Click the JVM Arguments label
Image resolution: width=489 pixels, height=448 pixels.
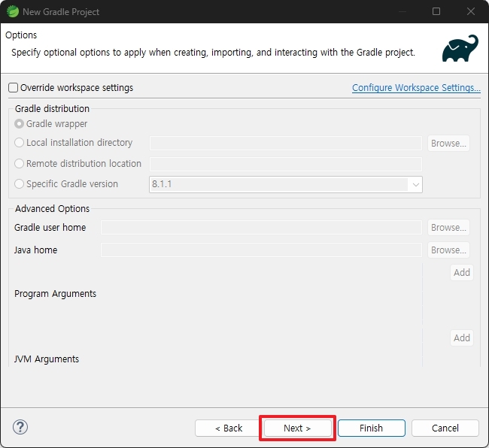[x=47, y=359]
